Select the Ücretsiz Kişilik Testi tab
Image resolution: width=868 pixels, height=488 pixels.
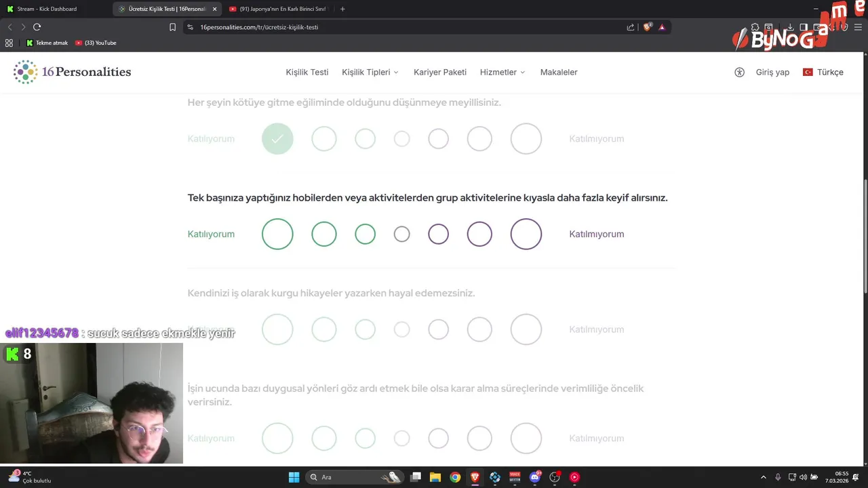167,9
